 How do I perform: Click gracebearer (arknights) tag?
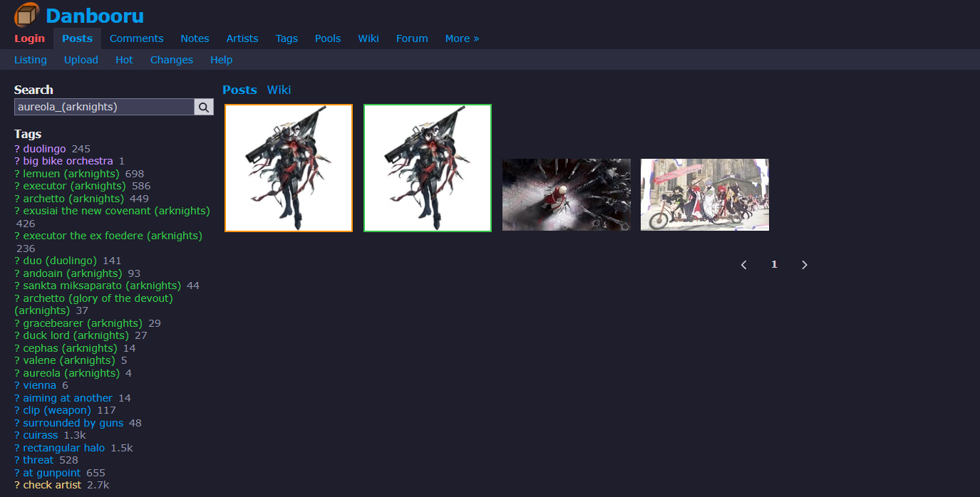83,323
